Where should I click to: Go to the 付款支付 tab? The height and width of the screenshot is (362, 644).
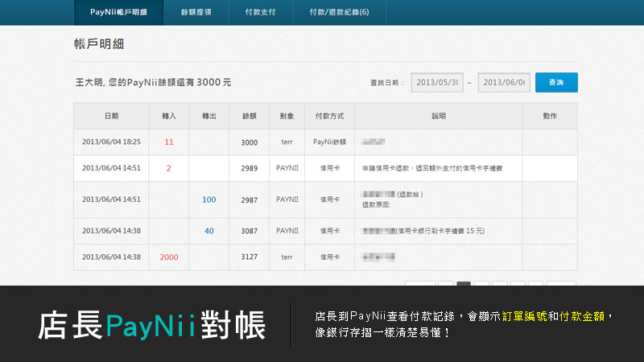pos(259,13)
